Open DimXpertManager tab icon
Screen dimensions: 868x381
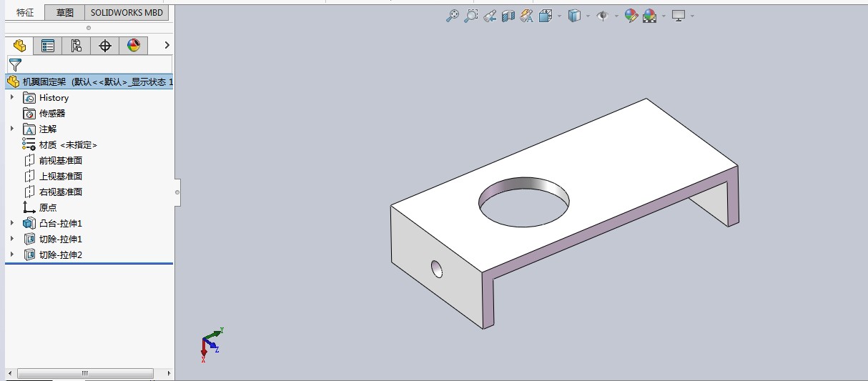[x=105, y=46]
